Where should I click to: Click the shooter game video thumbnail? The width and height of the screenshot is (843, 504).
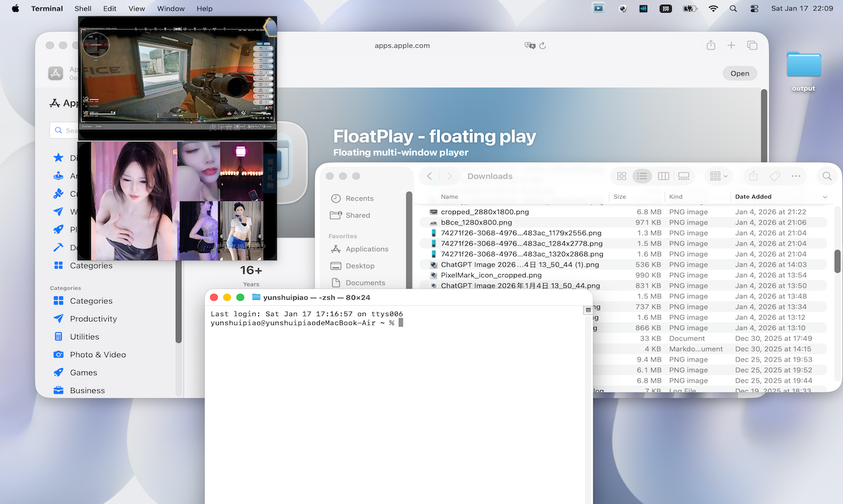pos(177,78)
